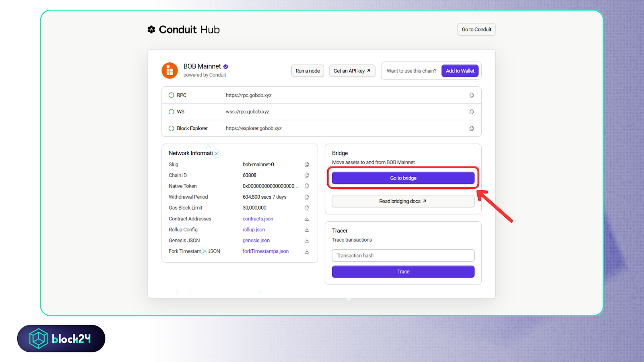This screenshot has width=644, height=362.
Task: Select the 604,800 secs 7 days value
Action: (264, 197)
